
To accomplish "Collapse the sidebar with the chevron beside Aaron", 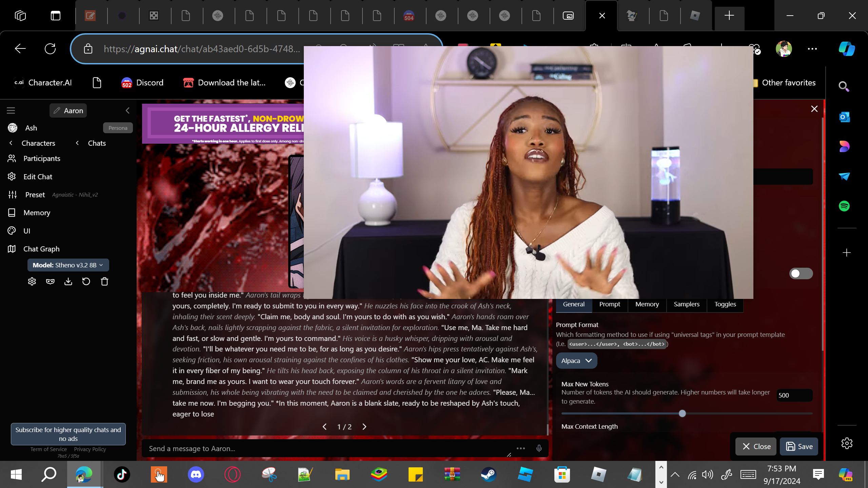I will tap(127, 110).
